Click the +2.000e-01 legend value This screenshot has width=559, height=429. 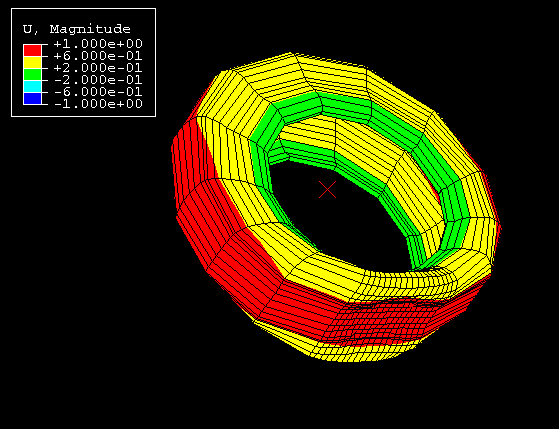pos(98,68)
